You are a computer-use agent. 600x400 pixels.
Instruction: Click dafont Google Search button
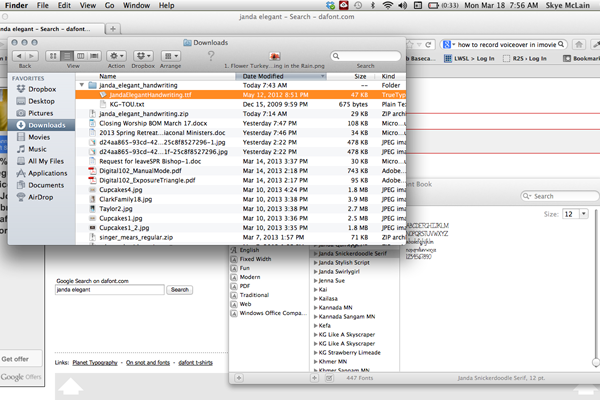point(179,290)
